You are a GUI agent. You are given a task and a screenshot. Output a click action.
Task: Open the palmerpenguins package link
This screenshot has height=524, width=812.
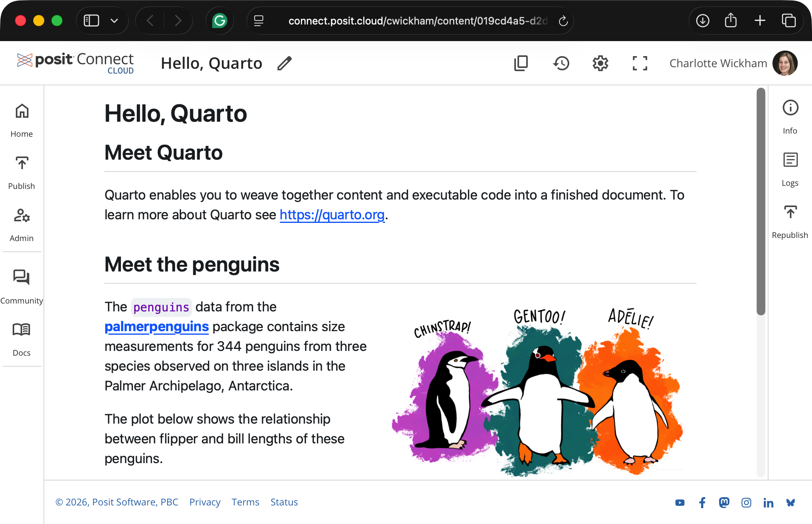tap(157, 326)
